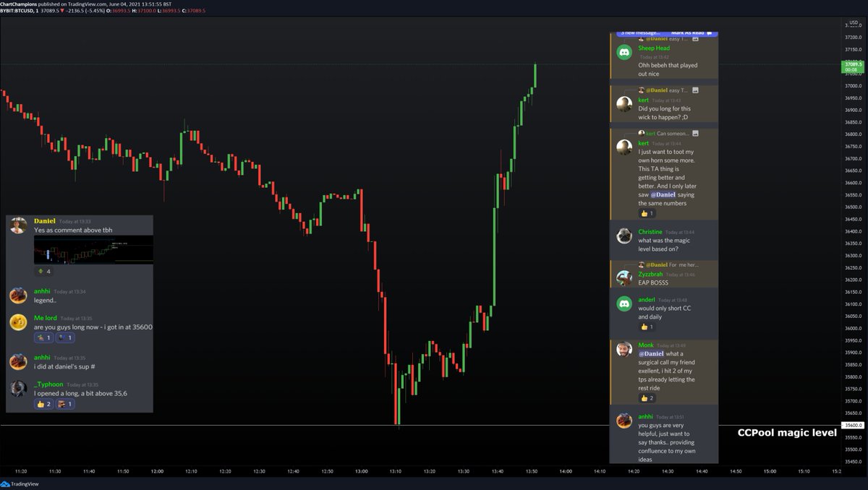The image size is (868, 490).
Task: Open Zyzzbrah's profile picture
Action: click(624, 278)
